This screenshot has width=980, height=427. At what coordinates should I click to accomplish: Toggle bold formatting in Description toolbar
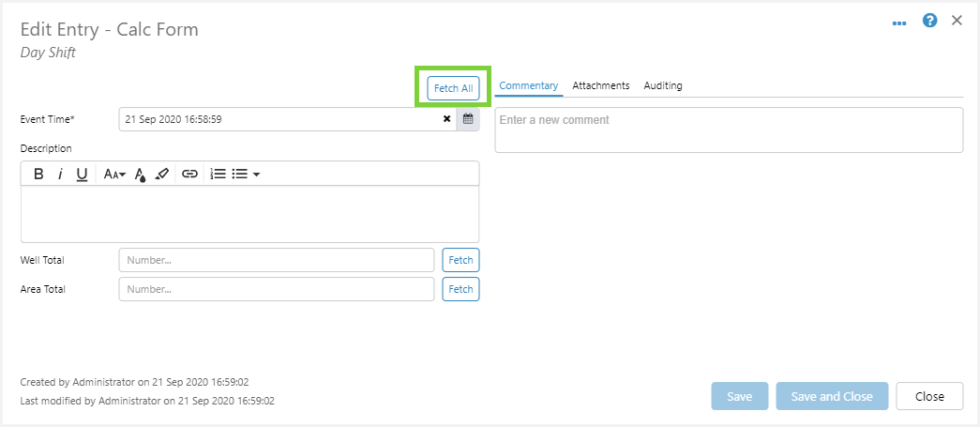point(38,174)
